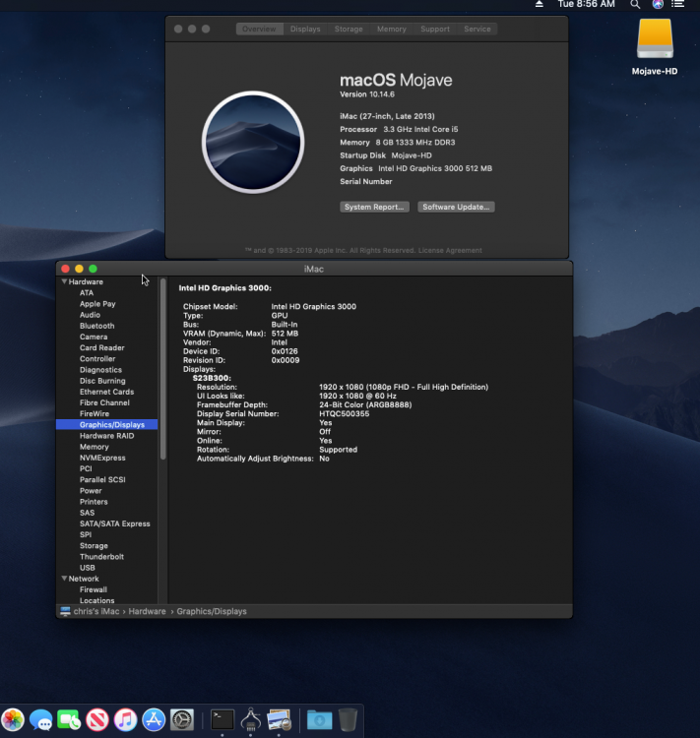The height and width of the screenshot is (738, 700).
Task: Open the App Store in the Dock
Action: point(154,719)
